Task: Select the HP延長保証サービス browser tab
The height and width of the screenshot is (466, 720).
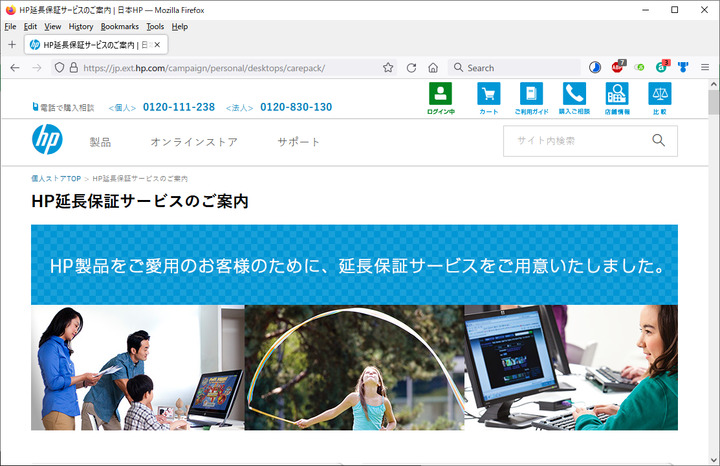Action: [x=96, y=45]
